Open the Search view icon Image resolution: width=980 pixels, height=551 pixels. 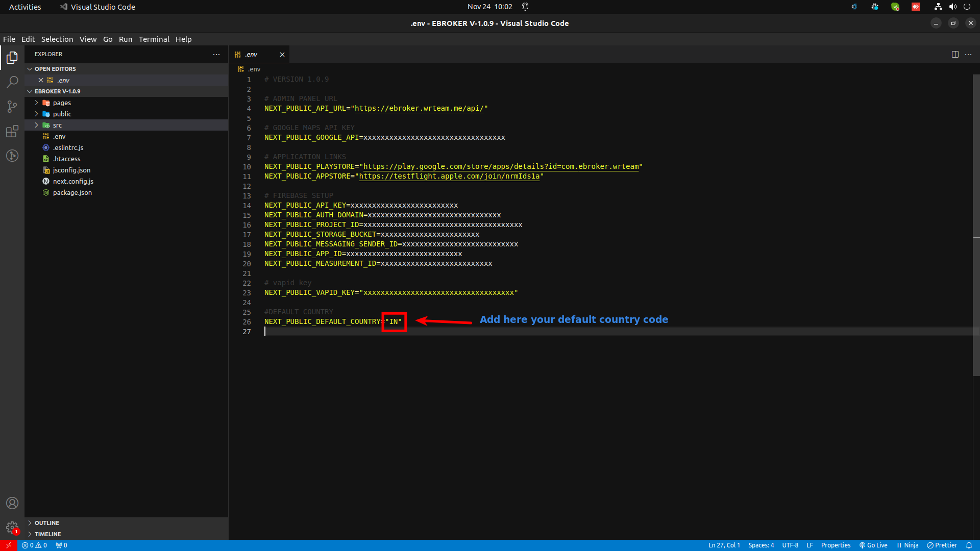coord(12,82)
